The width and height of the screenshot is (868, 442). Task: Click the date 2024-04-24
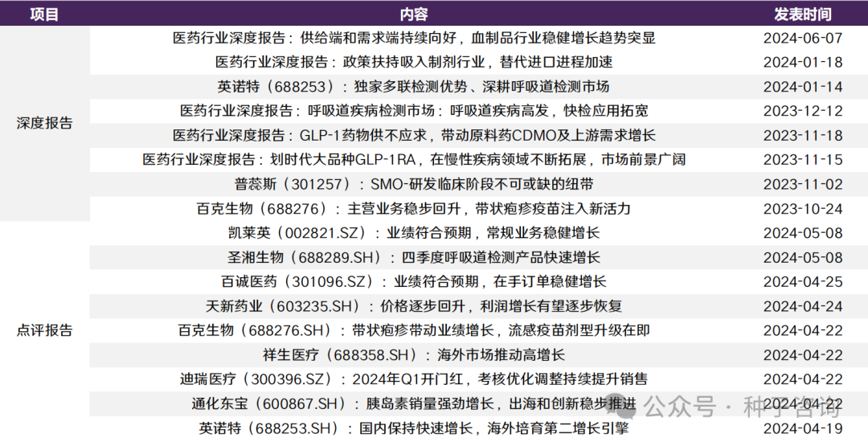tap(803, 306)
